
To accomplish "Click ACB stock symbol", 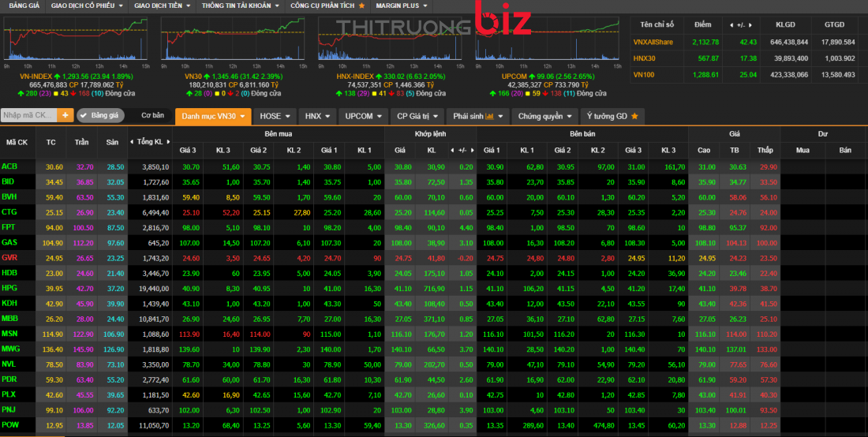I will pyautogui.click(x=9, y=166).
